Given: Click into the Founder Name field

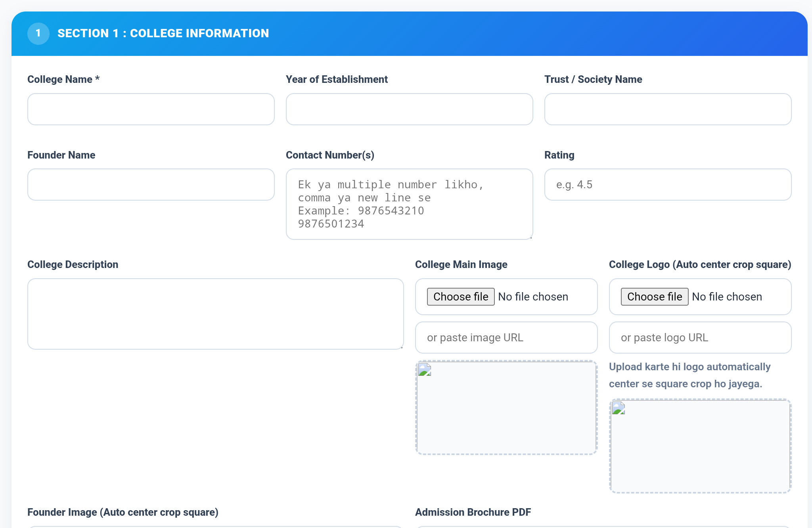Looking at the screenshot, I should click(151, 185).
